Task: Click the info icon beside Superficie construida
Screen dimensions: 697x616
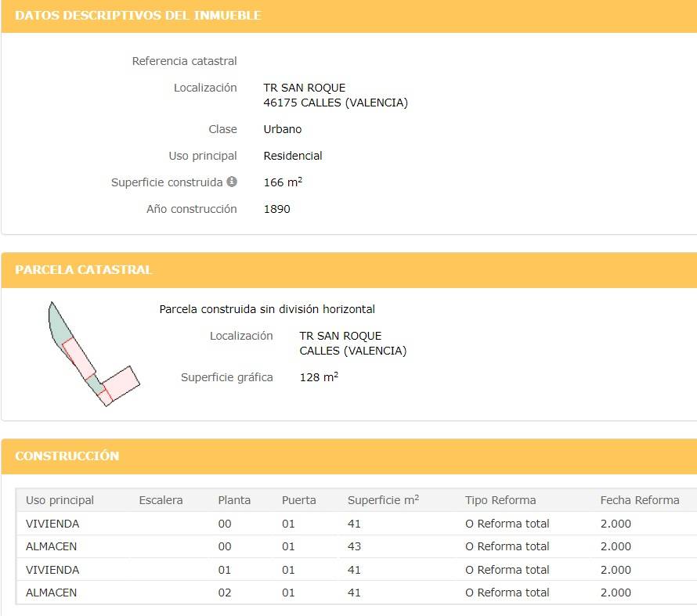Action: [232, 182]
